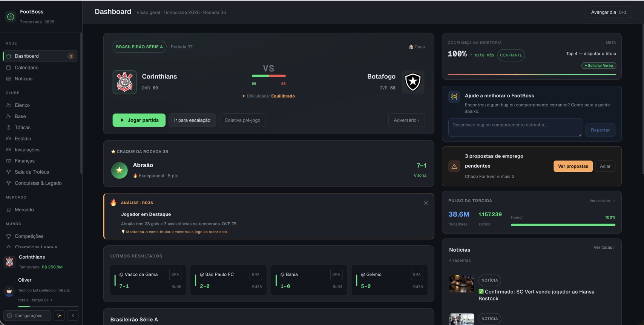Click the Estádio stadium icon
644x325 pixels.
(x=9, y=139)
